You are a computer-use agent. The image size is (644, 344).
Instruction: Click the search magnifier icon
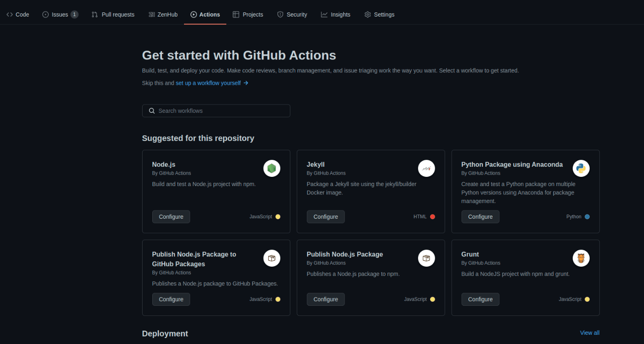(x=152, y=111)
